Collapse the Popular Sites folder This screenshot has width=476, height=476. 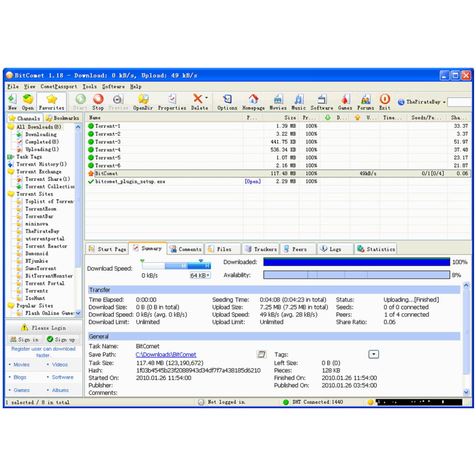point(11,305)
